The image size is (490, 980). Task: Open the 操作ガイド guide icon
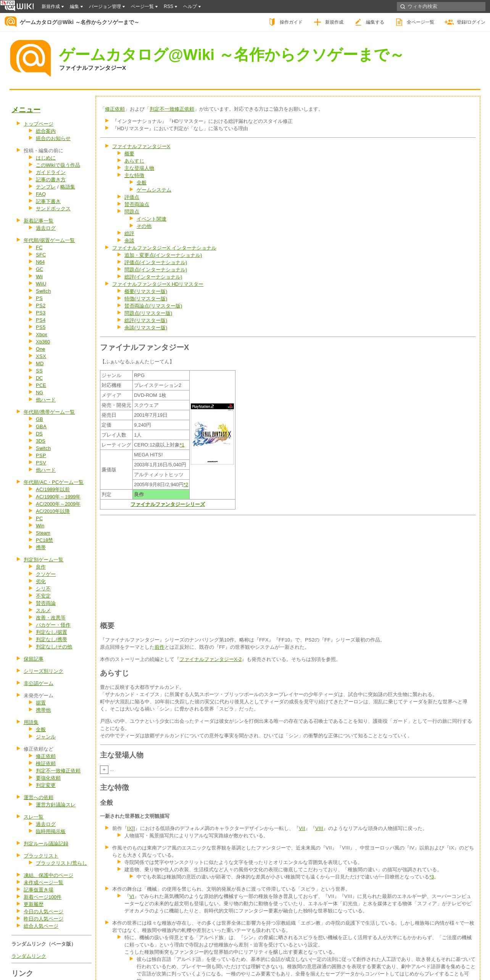click(272, 22)
